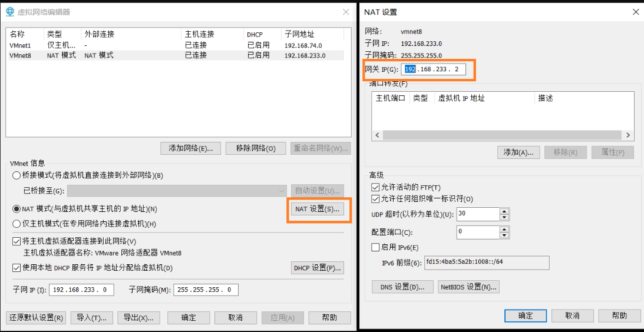Close the NAT 设置 dialog
This screenshot has width=644, height=332.
coord(635,12)
